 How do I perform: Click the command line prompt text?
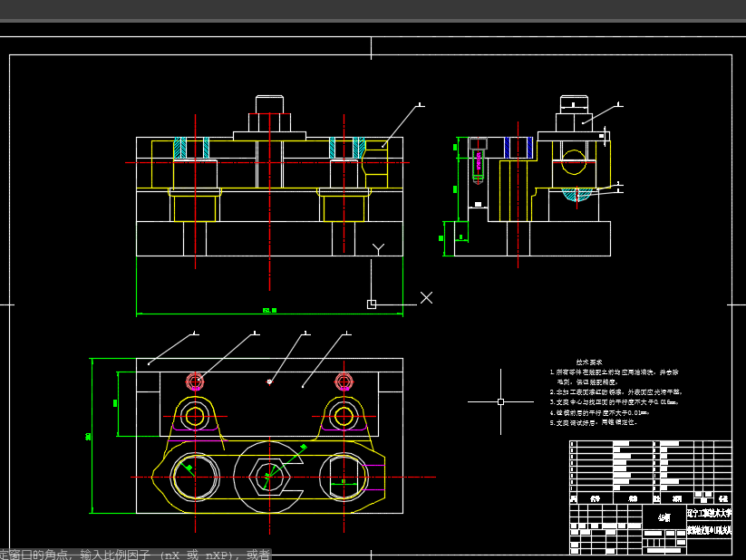click(x=136, y=554)
